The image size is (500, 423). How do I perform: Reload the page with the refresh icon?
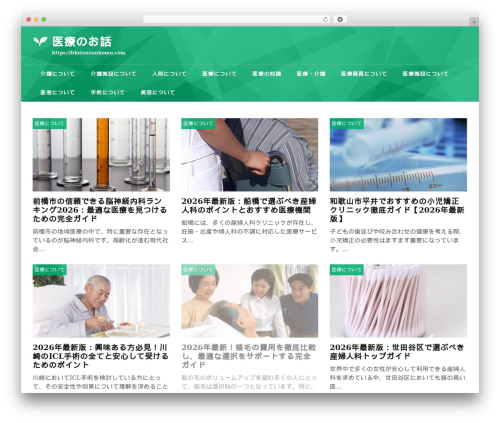(325, 20)
